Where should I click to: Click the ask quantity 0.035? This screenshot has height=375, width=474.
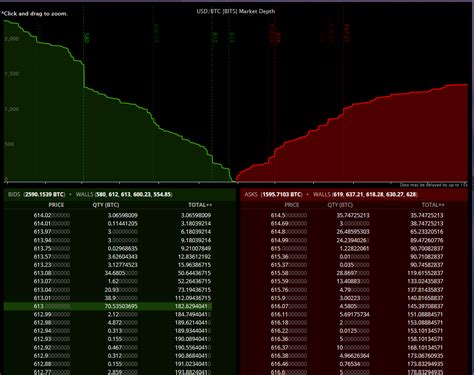click(x=354, y=265)
